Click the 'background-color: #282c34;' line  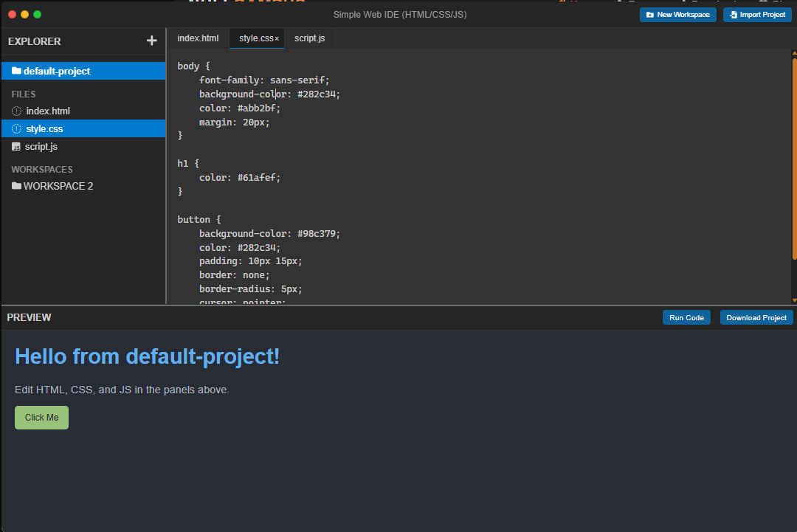coord(269,94)
